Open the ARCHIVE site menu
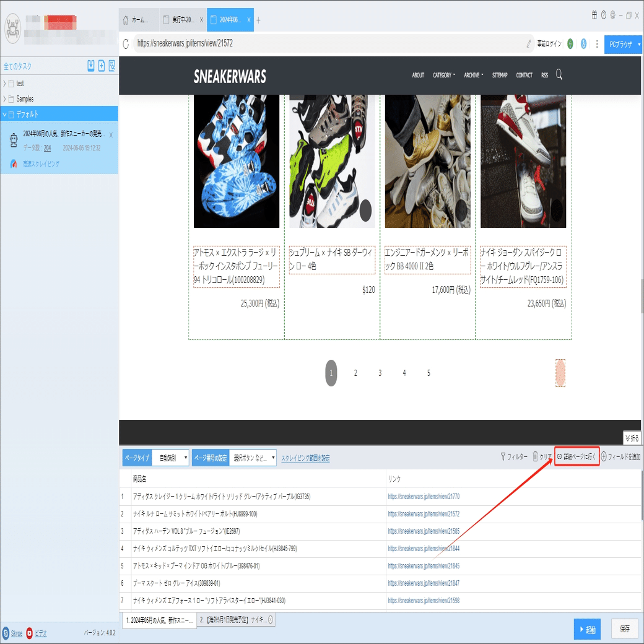 pyautogui.click(x=474, y=75)
